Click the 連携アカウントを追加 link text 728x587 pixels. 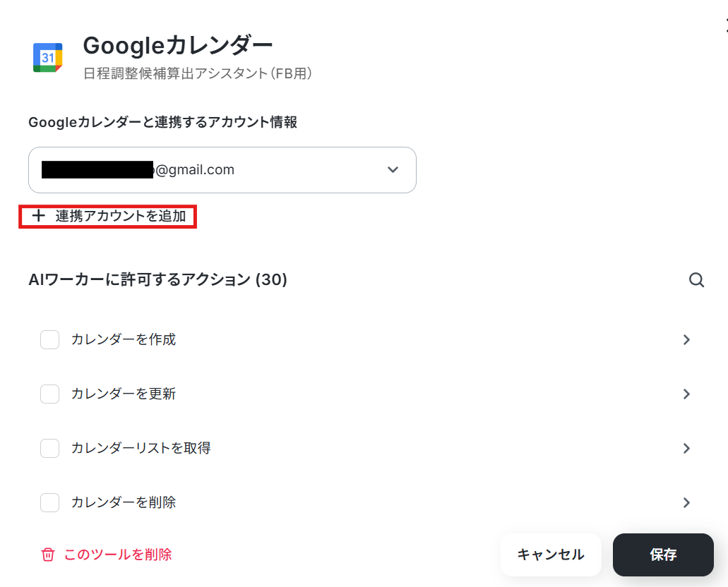[x=121, y=217]
